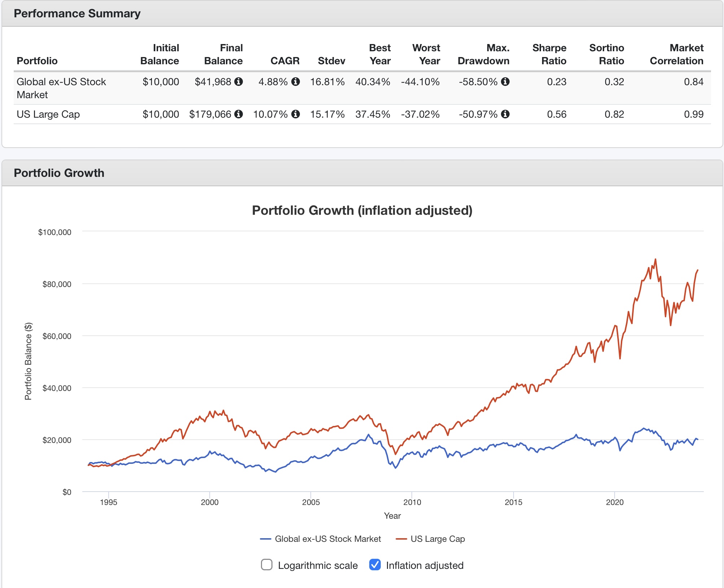Viewport: 724px width, 588px height.
Task: Open info icon next to 4.88% CAGR
Action: coord(296,82)
